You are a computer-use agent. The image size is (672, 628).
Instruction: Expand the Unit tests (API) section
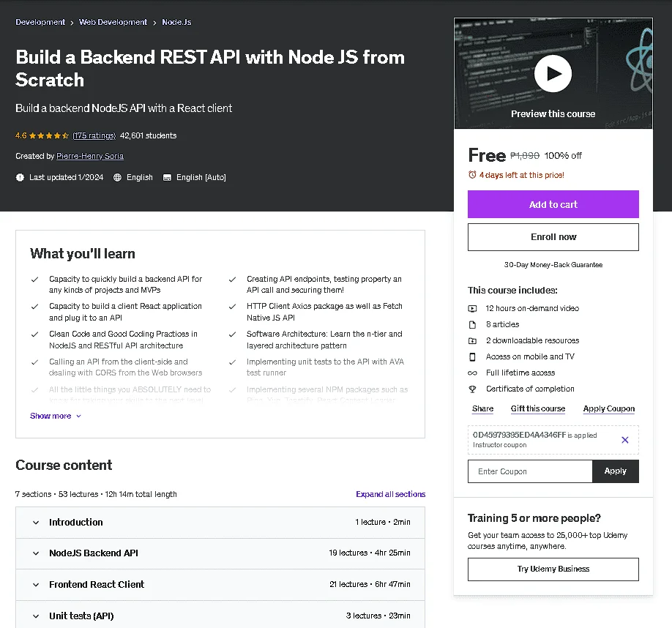click(x=220, y=616)
